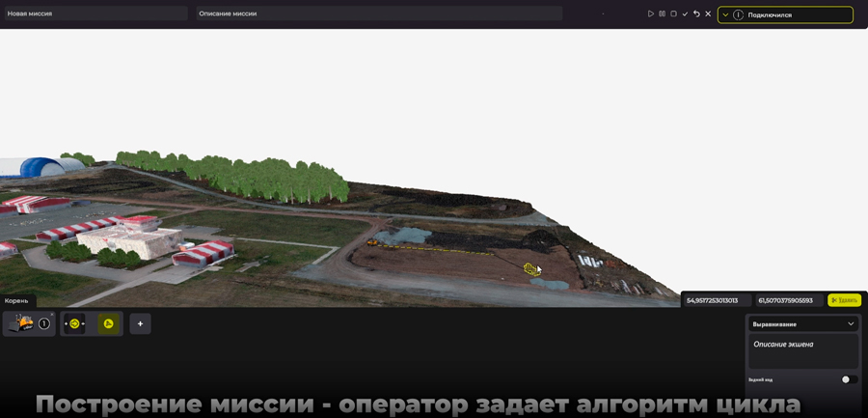
Task: Remove bulldozer card with small x
Action: point(52,314)
